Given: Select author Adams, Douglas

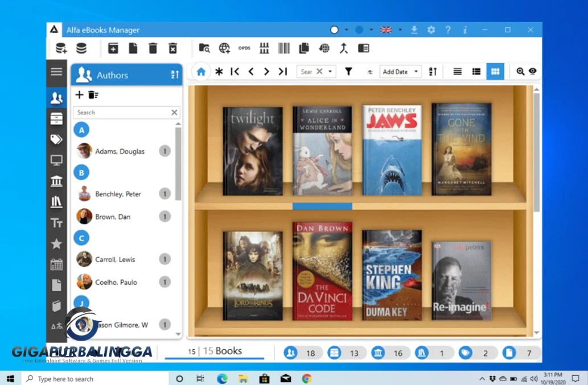Looking at the screenshot, I should click(124, 151).
